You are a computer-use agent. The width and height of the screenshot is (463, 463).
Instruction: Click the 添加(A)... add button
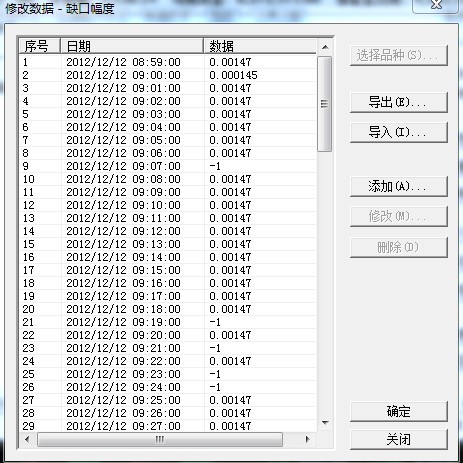(399, 186)
